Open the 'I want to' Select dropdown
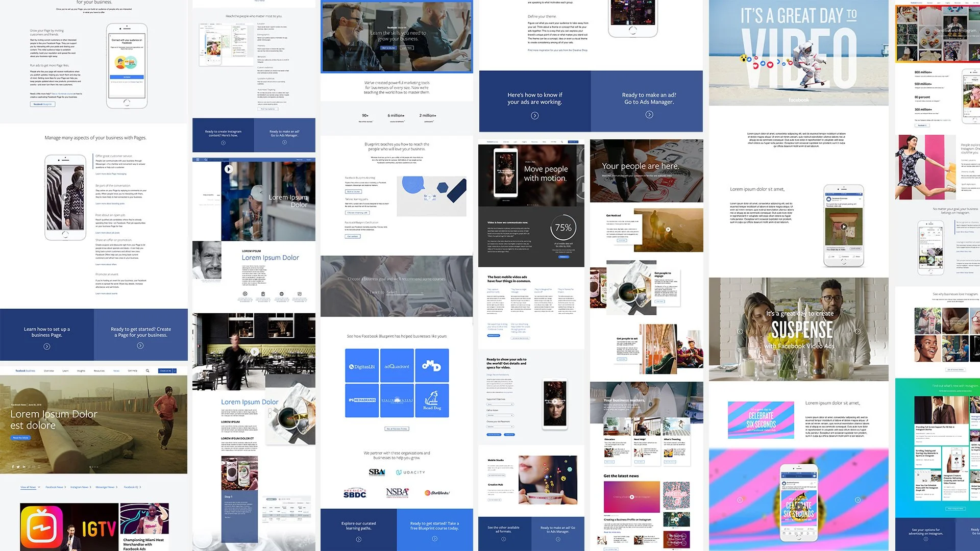980x551 pixels. 405,293
